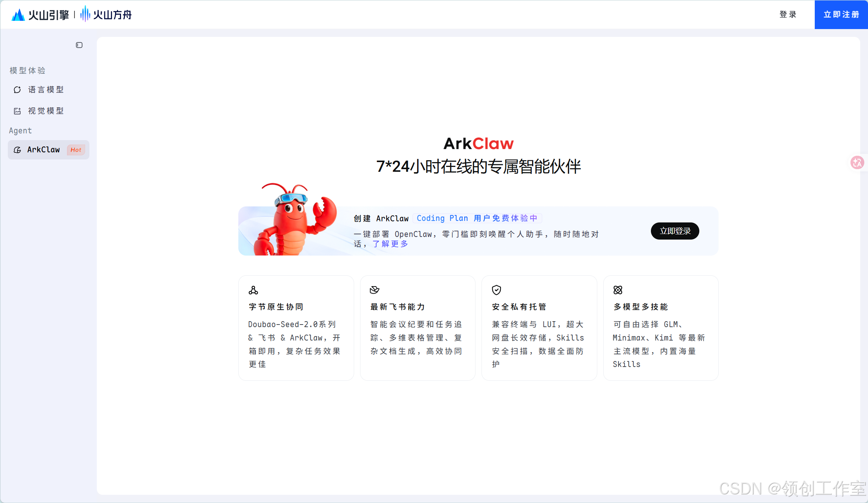Click the 火山方舟 audio-wave logo icon
This screenshot has height=503, width=868.
85,14
